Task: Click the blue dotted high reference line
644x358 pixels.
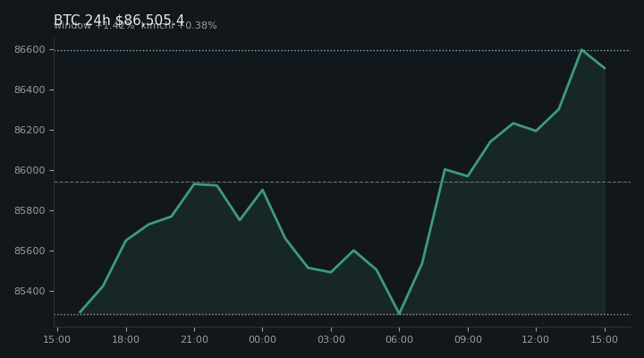Action: 343,50
